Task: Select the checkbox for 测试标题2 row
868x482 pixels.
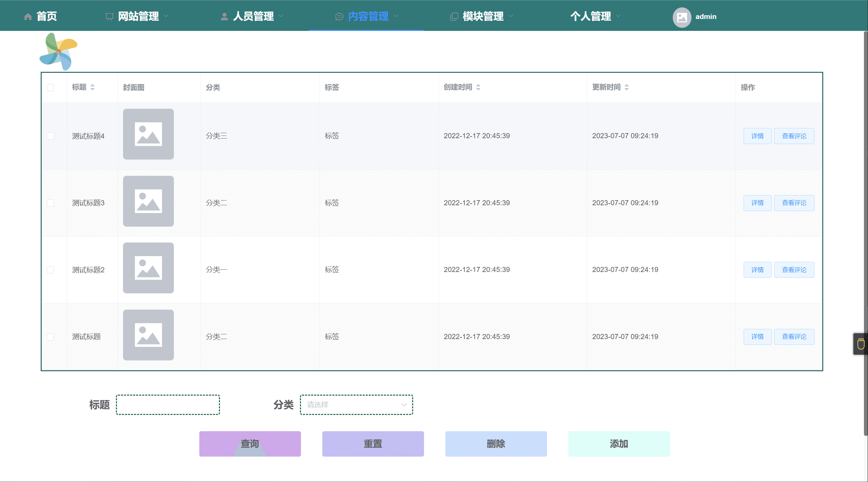Action: (x=50, y=270)
